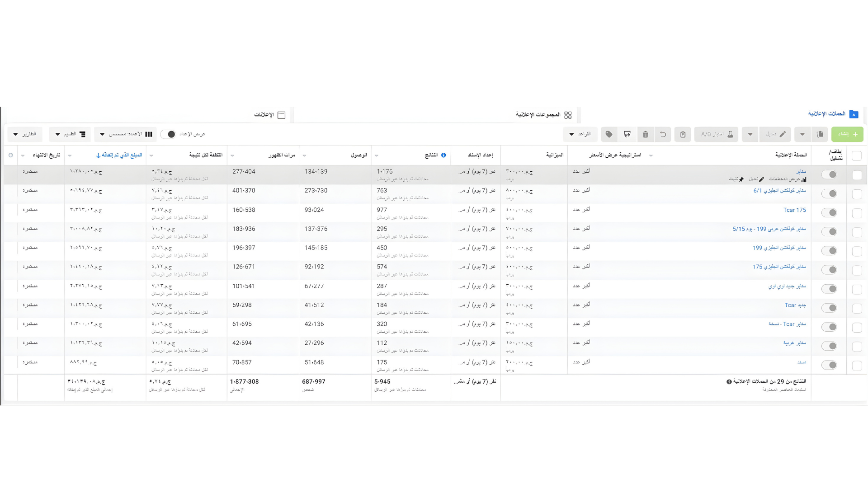Click the trash delete icon
868x488 pixels.
coord(645,134)
